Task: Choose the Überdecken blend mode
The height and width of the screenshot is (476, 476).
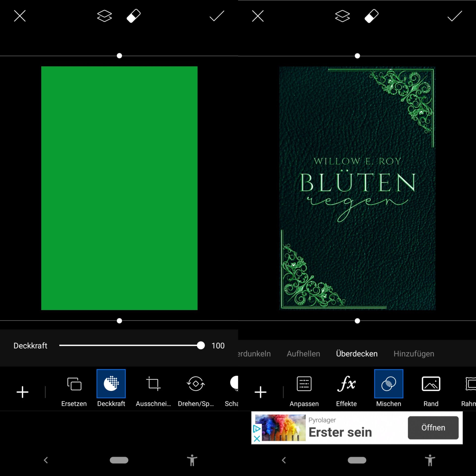Action: point(357,354)
